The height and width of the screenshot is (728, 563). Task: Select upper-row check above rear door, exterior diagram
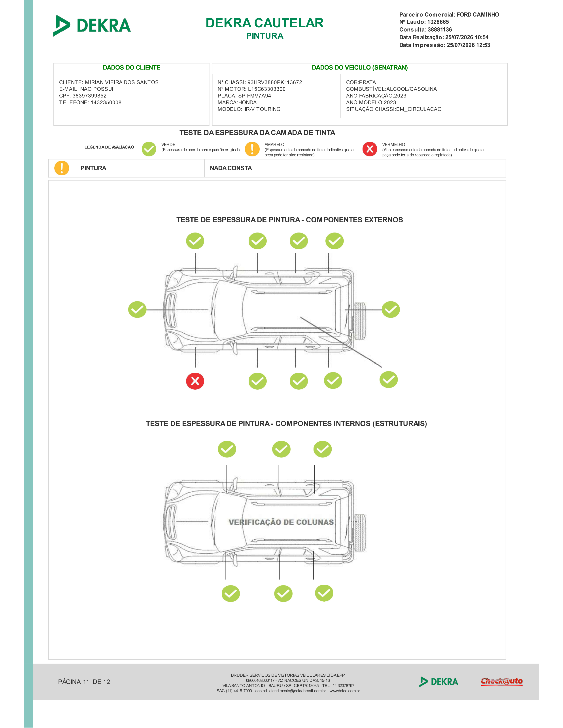(299, 241)
